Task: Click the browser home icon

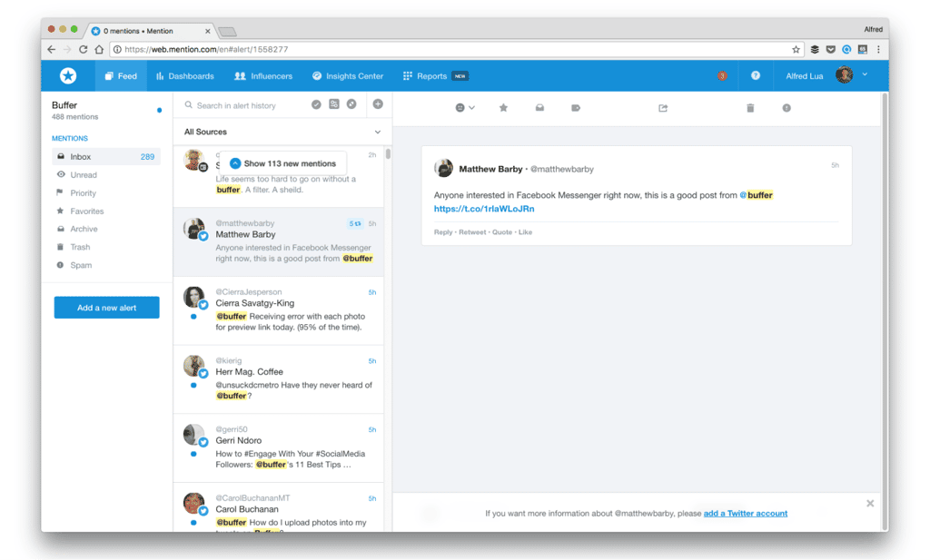Action: 99,49
